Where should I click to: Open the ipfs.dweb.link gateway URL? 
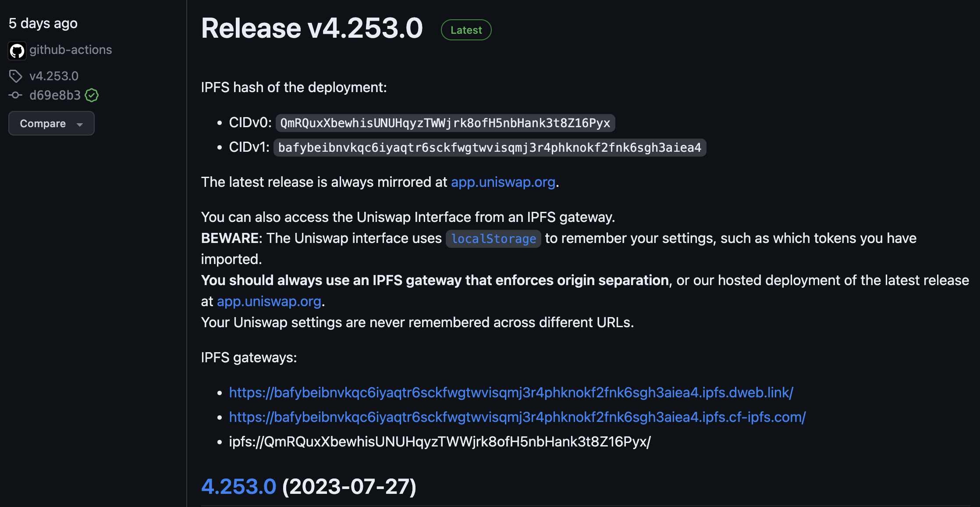tap(511, 393)
